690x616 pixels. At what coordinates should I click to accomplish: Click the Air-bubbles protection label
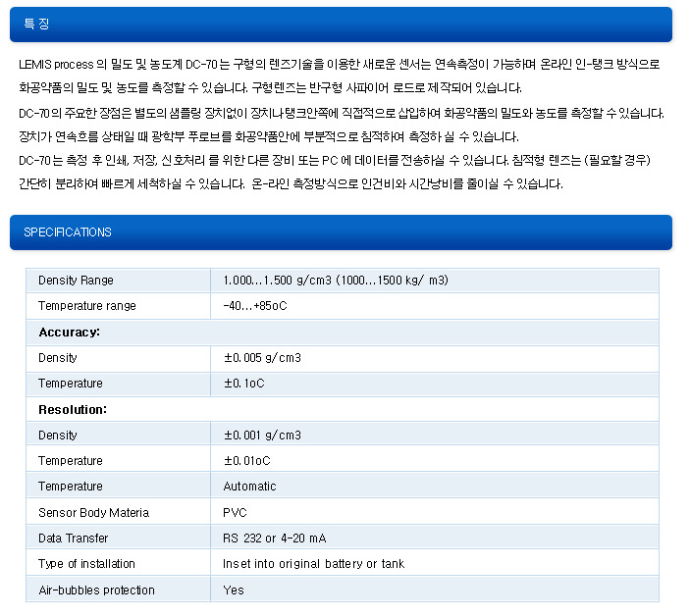click(96, 590)
